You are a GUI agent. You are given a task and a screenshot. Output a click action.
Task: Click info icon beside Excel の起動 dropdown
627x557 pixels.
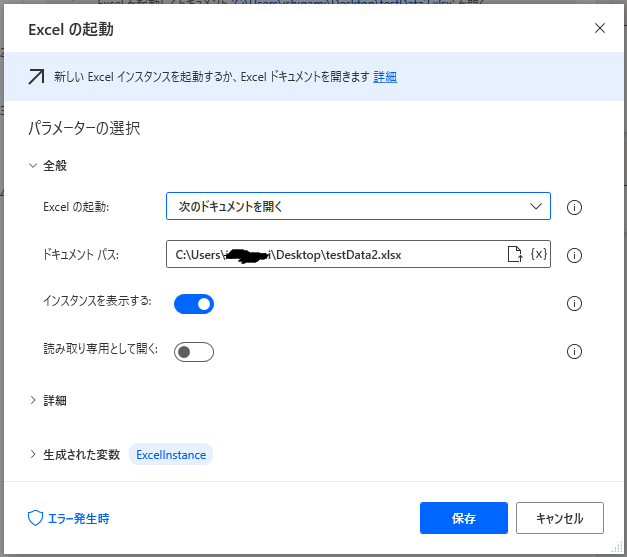click(x=574, y=208)
